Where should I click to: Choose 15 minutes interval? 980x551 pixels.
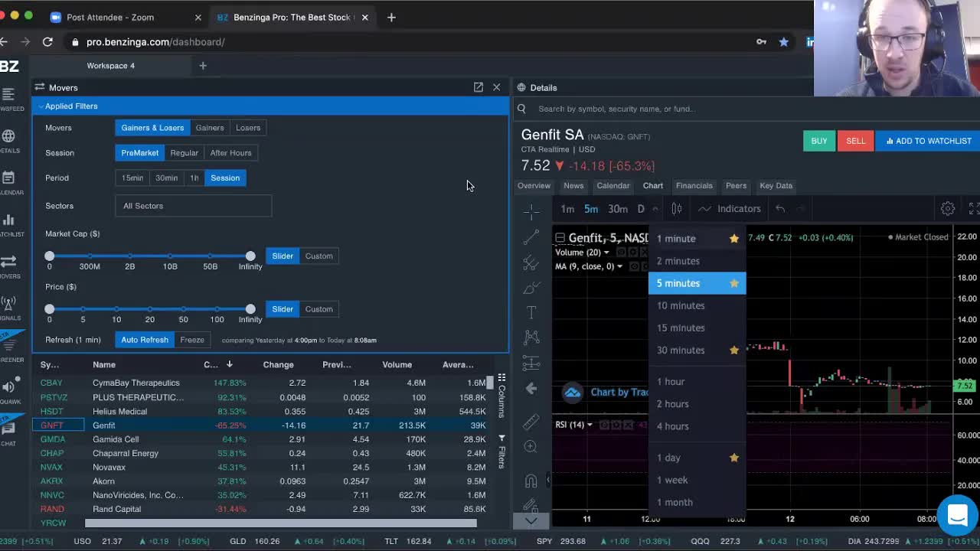tap(697, 328)
